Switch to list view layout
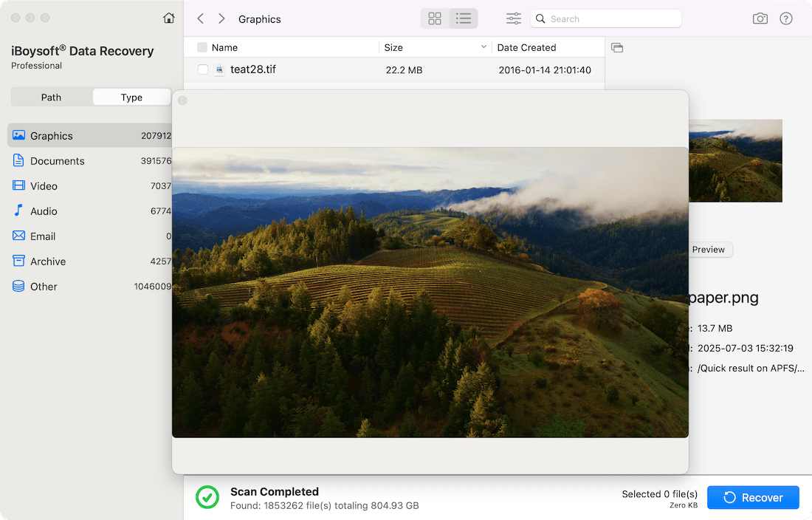The height and width of the screenshot is (520, 812). coord(464,18)
